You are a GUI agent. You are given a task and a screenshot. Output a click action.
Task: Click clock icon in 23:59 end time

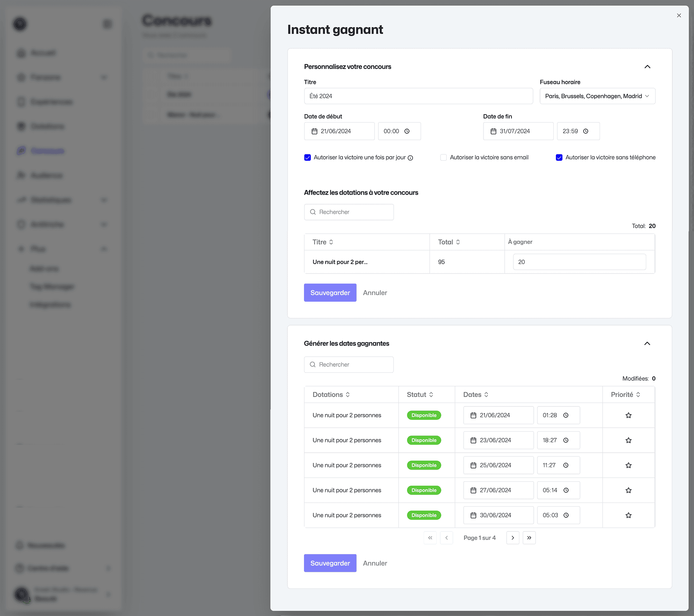coord(586,131)
